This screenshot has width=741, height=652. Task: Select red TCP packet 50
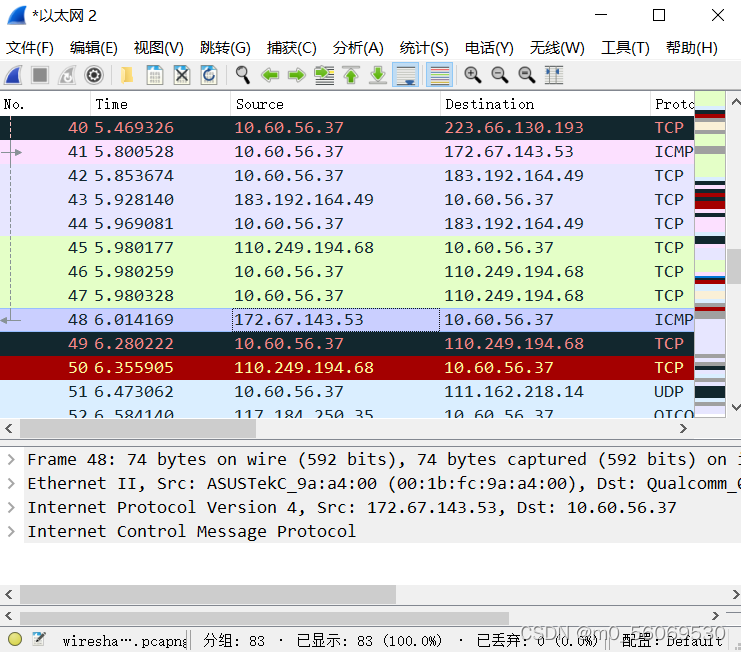coord(347,368)
